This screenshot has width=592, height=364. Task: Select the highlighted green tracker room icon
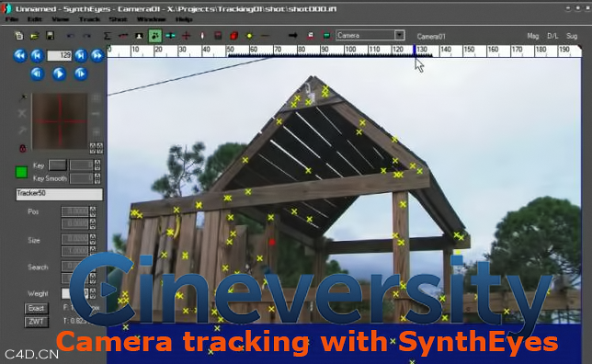click(154, 36)
